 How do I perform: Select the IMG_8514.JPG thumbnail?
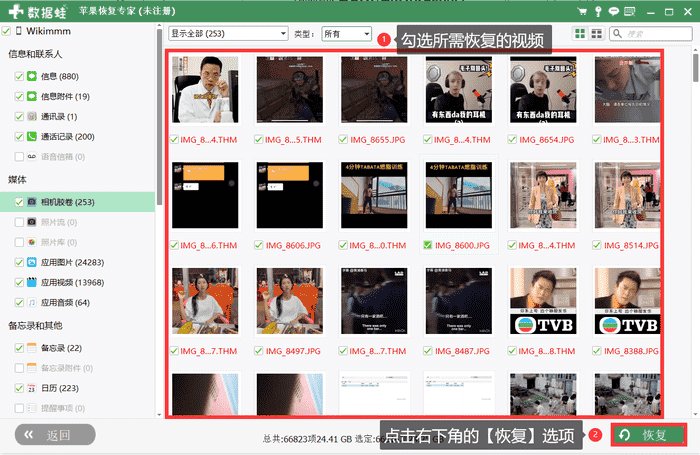point(627,195)
